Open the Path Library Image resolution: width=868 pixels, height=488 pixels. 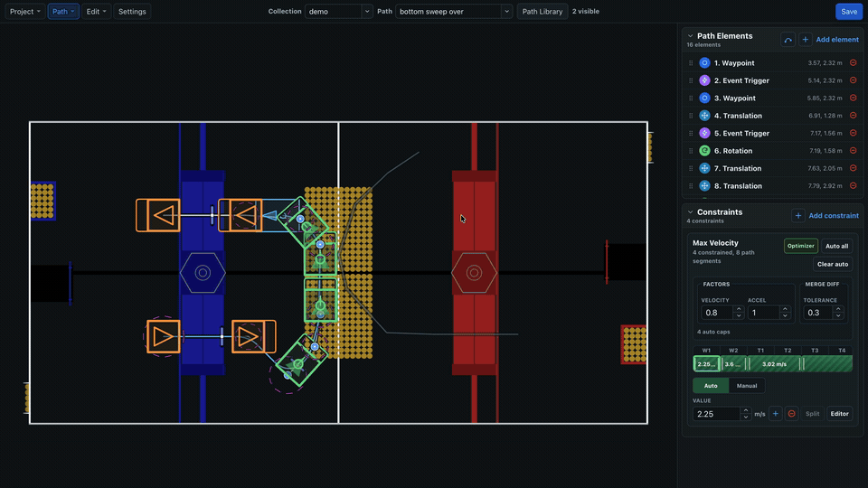point(542,11)
